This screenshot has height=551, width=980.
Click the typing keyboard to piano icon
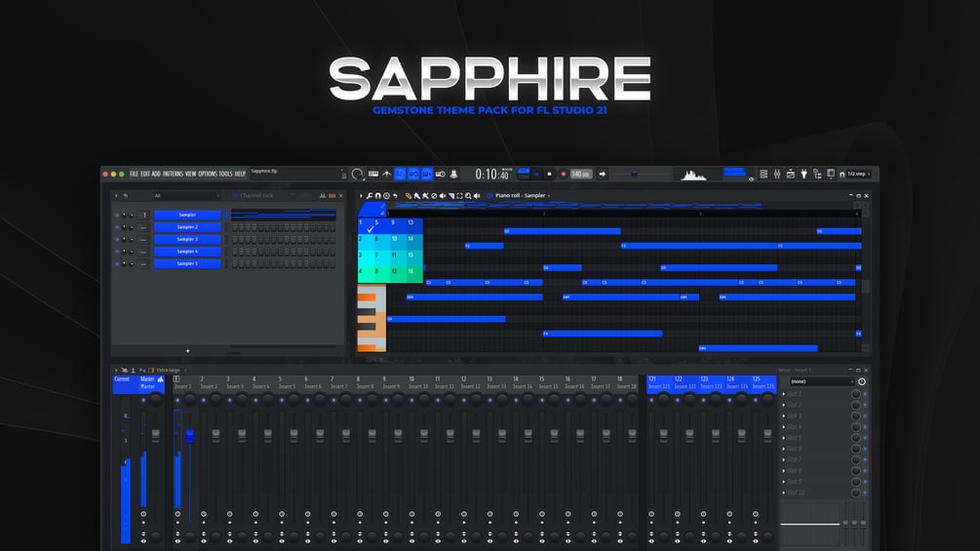coord(373,174)
